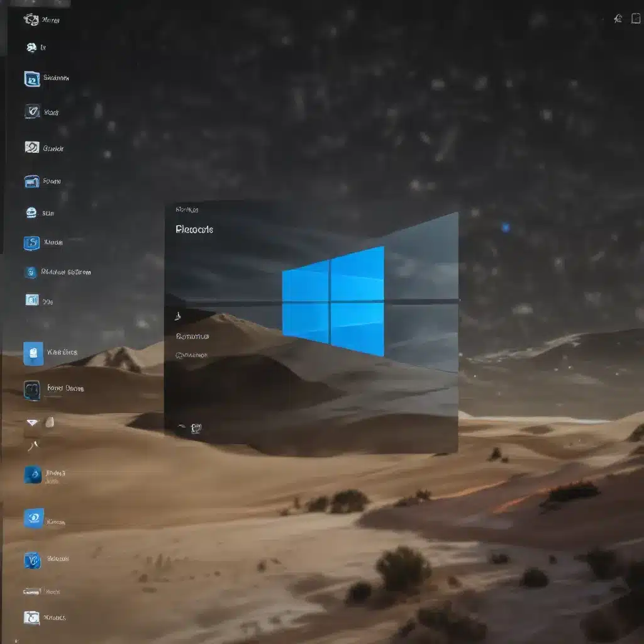This screenshot has height=644, width=644.
Task: Select the sidebar entry with the longest two-word label
Action: [65, 272]
